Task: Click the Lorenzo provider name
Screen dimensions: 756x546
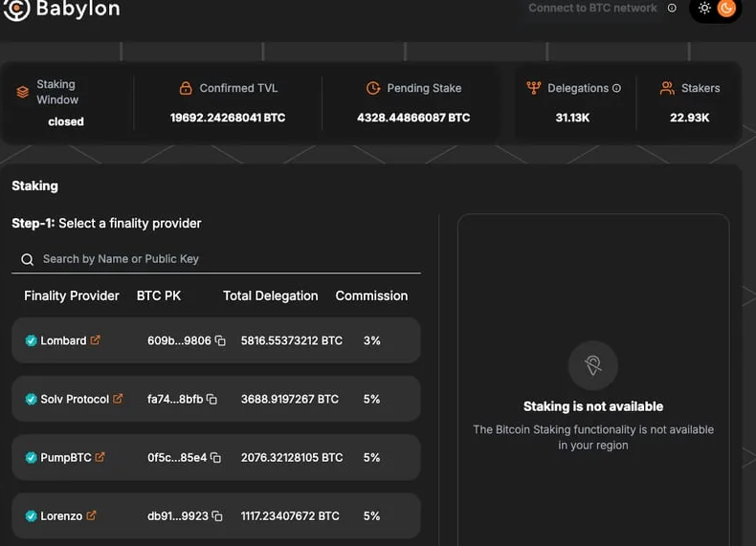Action: 61,516
